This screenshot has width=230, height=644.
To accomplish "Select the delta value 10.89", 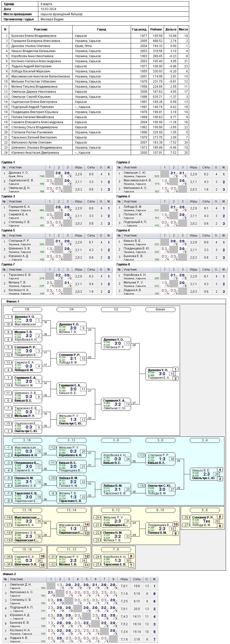I will point(172,36).
